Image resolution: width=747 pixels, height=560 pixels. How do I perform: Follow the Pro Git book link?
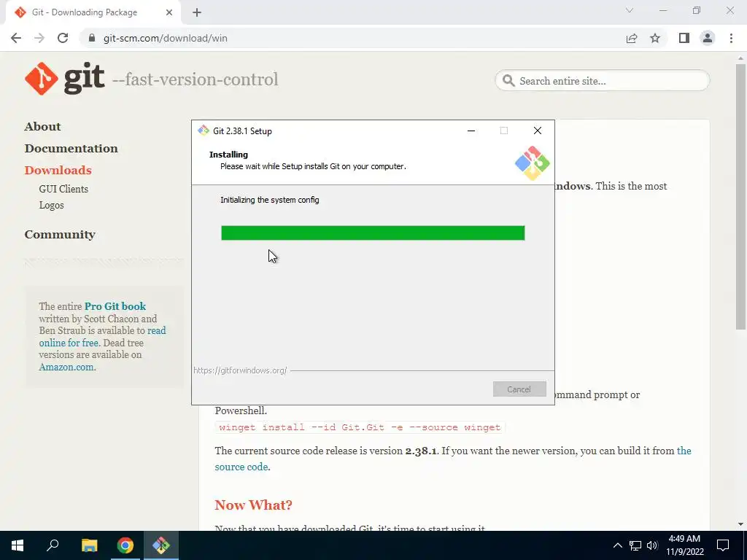115,306
